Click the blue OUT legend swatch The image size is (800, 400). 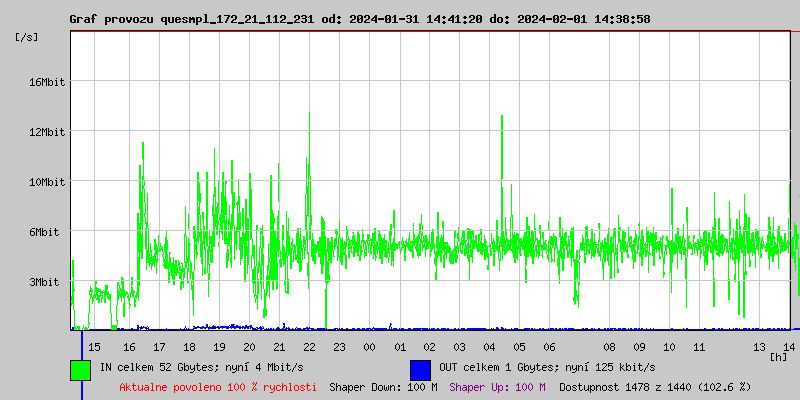420,369
